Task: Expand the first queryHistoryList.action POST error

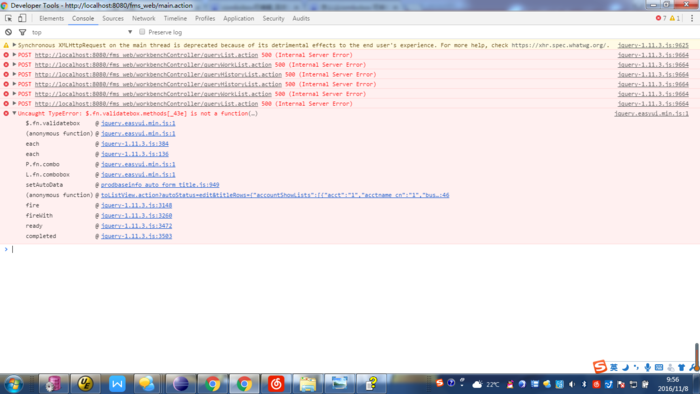Action: tap(14, 74)
